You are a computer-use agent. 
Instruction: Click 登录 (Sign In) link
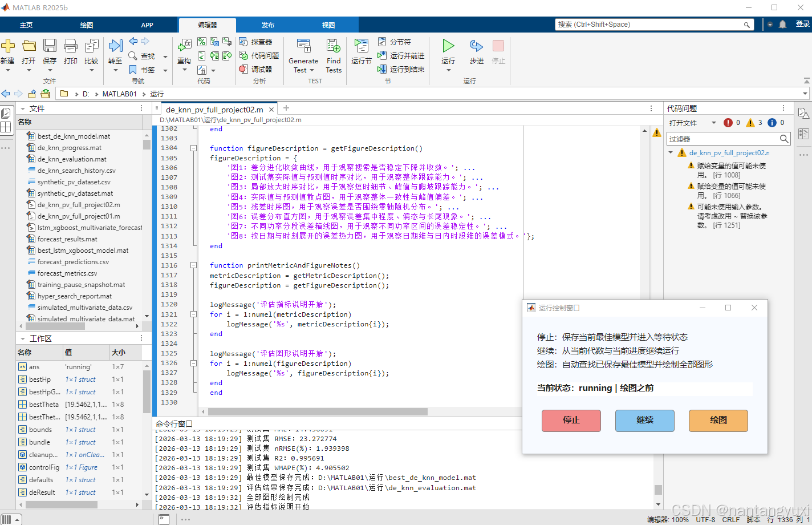803,24
